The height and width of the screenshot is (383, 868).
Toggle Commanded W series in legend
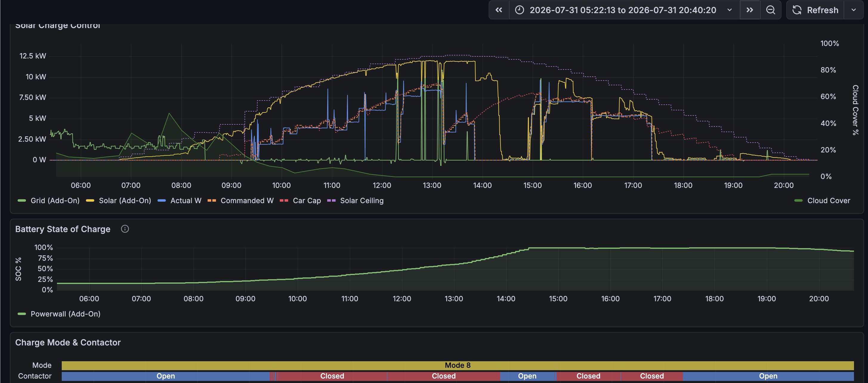247,201
